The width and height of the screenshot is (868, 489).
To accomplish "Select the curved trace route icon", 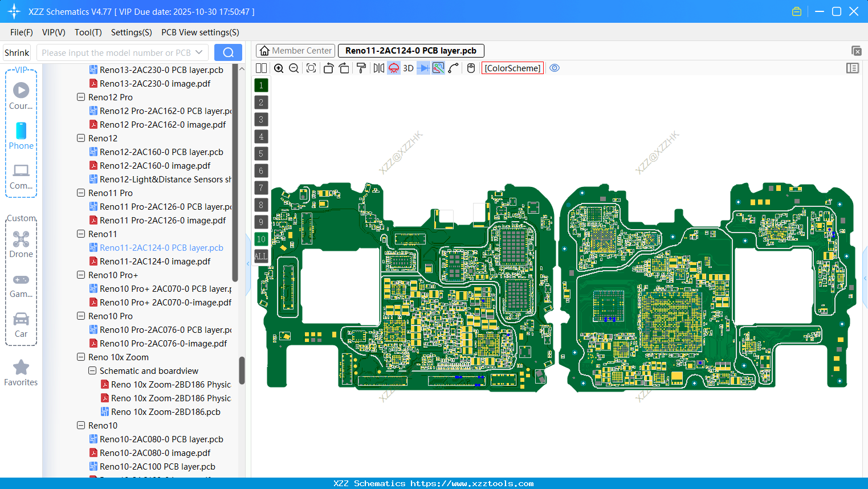I will click(454, 68).
